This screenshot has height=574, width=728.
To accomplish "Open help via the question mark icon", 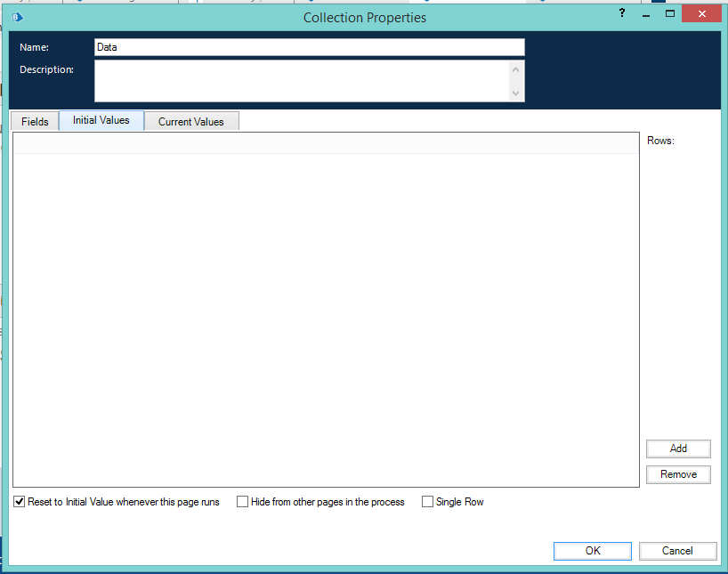I will point(622,13).
